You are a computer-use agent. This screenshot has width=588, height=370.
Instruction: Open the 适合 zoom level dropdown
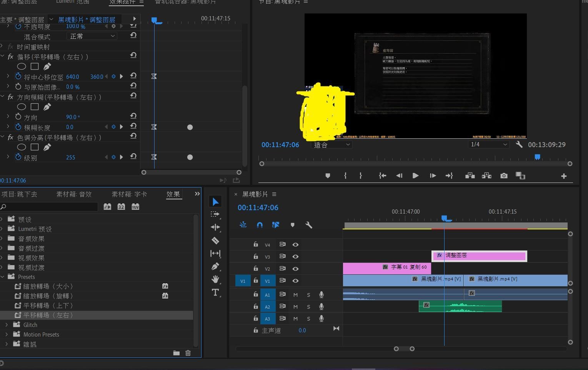332,145
